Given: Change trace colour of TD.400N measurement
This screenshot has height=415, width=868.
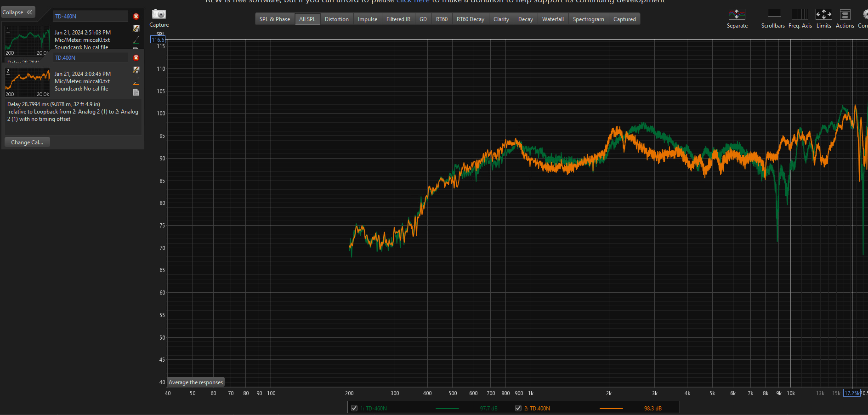Looking at the screenshot, I should [136, 82].
